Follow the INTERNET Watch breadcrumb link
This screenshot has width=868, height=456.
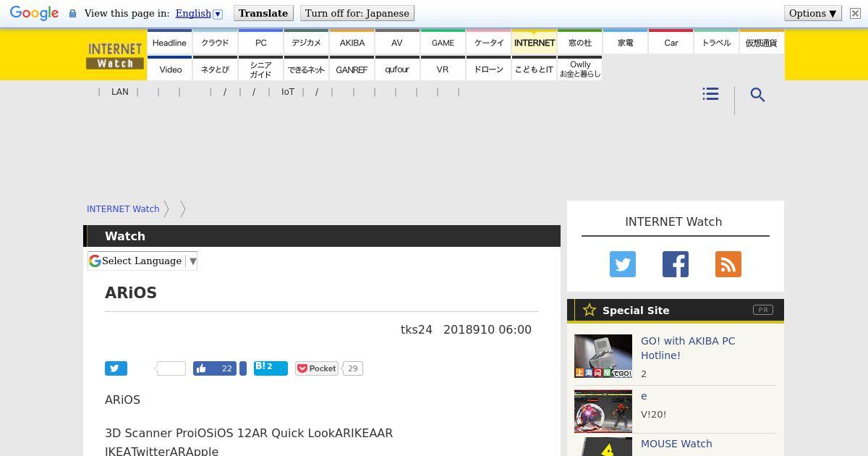pyautogui.click(x=123, y=208)
